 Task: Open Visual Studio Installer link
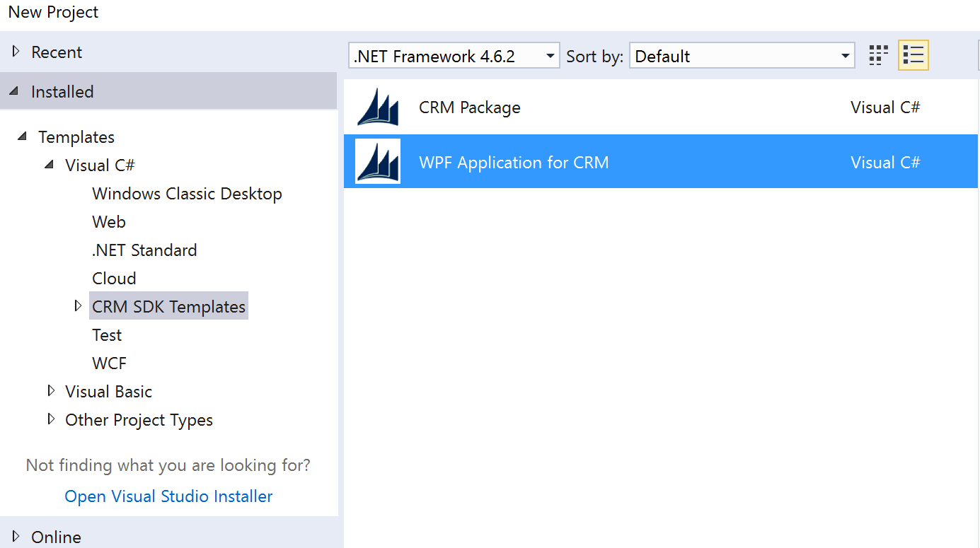click(x=168, y=496)
